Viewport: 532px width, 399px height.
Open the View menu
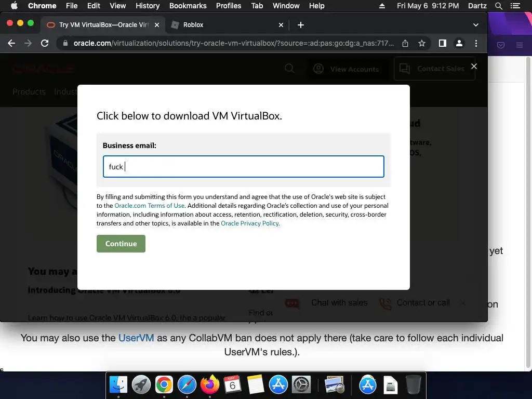click(118, 6)
